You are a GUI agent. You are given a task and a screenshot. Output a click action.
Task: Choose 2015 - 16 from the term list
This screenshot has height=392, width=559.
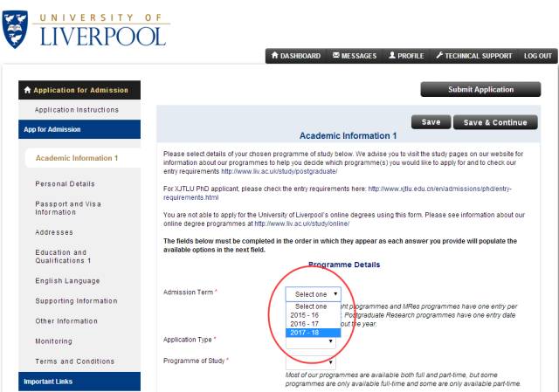tap(313, 315)
